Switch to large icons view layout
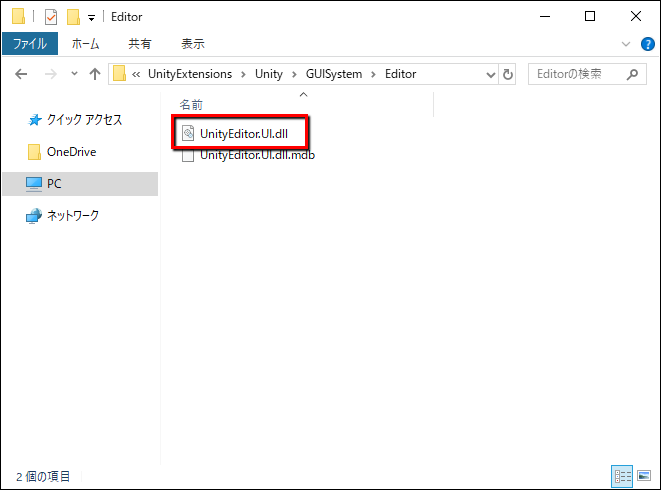 click(x=644, y=476)
